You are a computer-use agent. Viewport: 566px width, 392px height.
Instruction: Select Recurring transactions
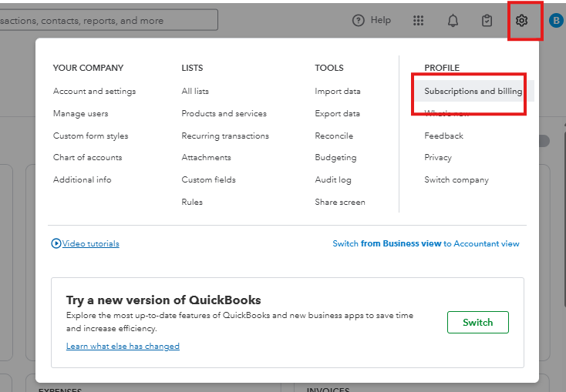[225, 136]
